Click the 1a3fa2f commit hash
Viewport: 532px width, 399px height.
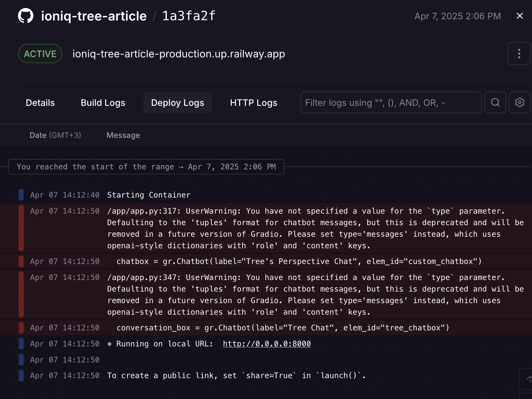point(189,16)
